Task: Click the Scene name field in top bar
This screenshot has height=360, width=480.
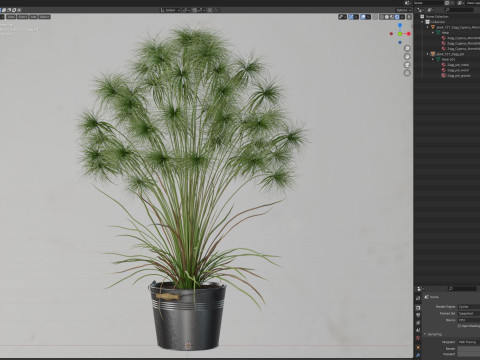Action: click(428, 3)
